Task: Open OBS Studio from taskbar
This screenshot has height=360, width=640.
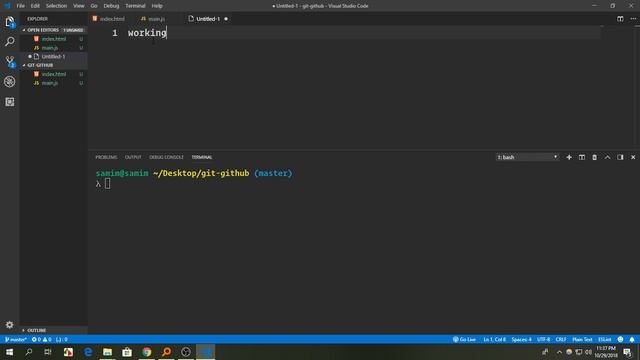Action: coord(186,352)
